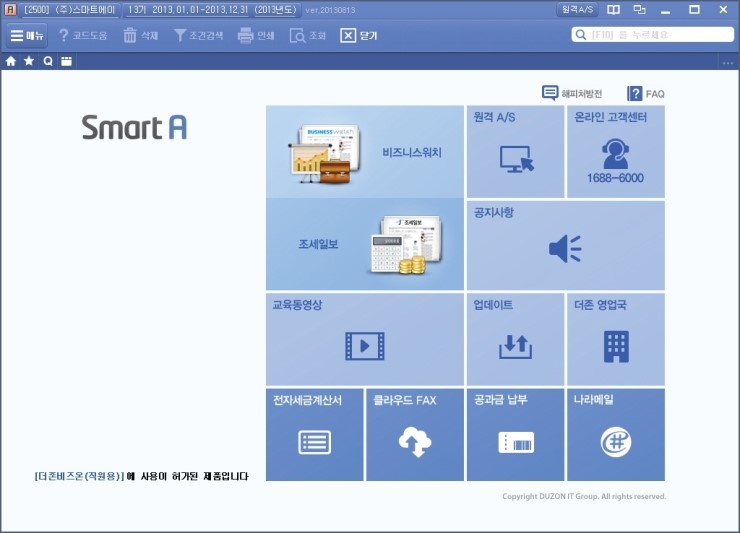Open favorites star icon
This screenshot has height=533, width=740.
29,61
